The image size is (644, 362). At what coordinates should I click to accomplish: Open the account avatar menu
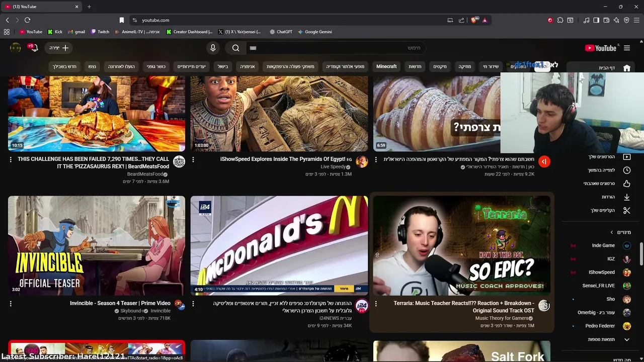[x=16, y=48]
